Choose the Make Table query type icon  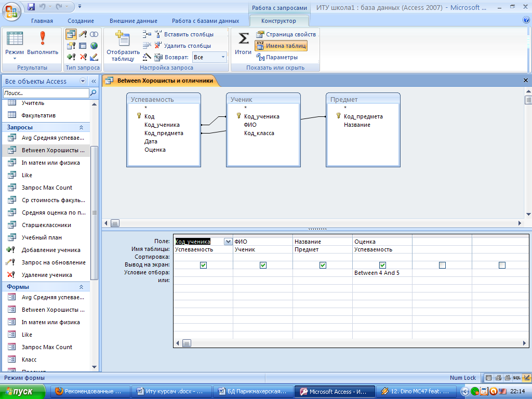(71, 46)
